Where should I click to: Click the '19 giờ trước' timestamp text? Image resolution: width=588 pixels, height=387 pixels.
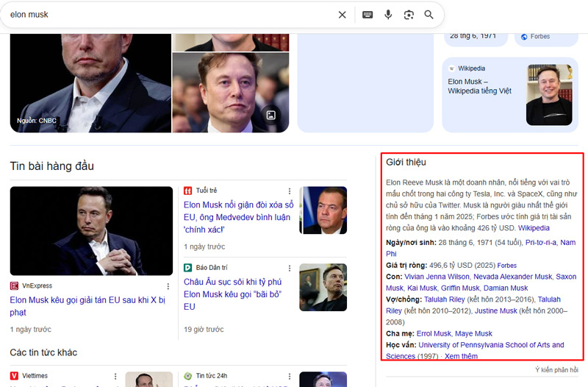click(204, 330)
